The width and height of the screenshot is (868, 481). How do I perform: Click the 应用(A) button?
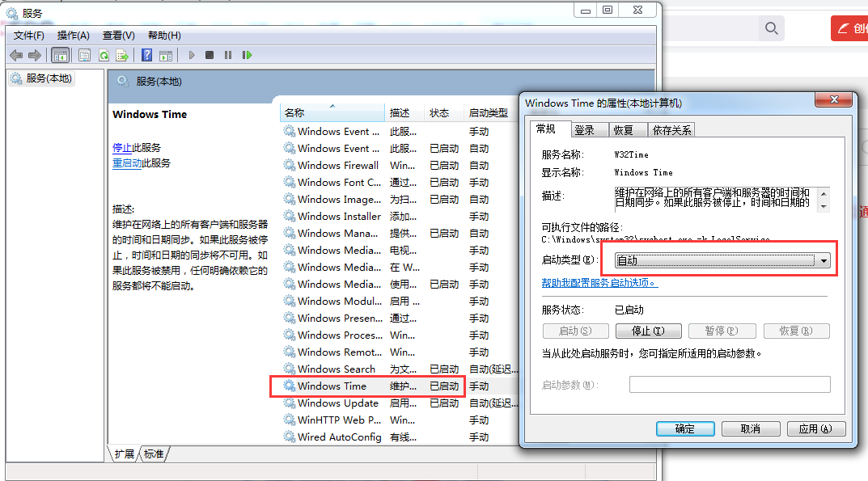click(816, 428)
